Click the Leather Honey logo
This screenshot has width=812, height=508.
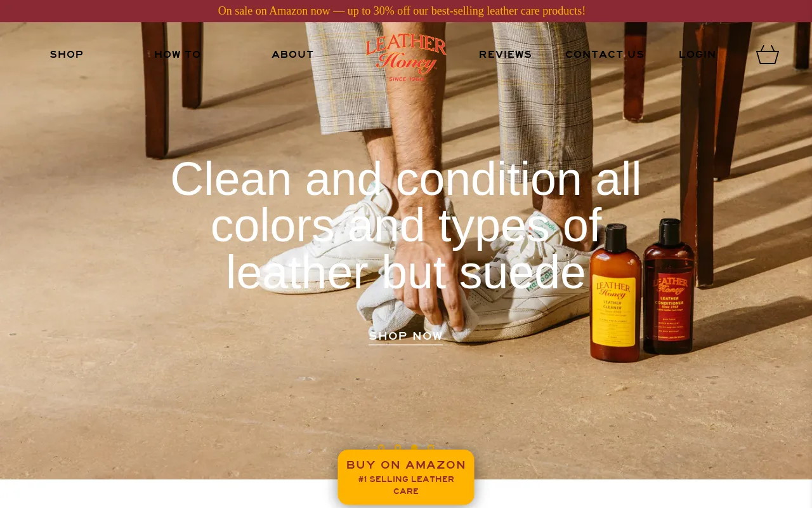tap(406, 58)
